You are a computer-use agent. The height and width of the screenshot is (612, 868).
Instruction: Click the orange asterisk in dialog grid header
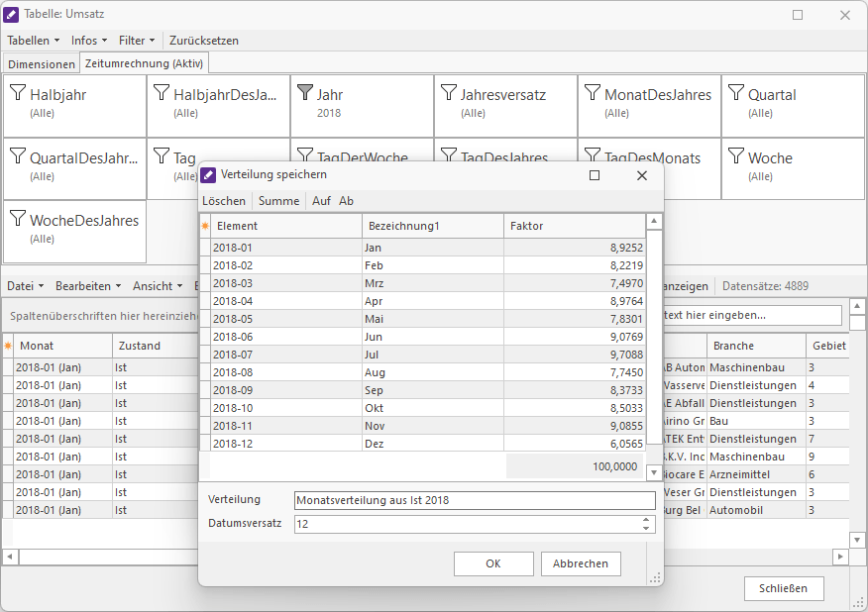(x=205, y=227)
